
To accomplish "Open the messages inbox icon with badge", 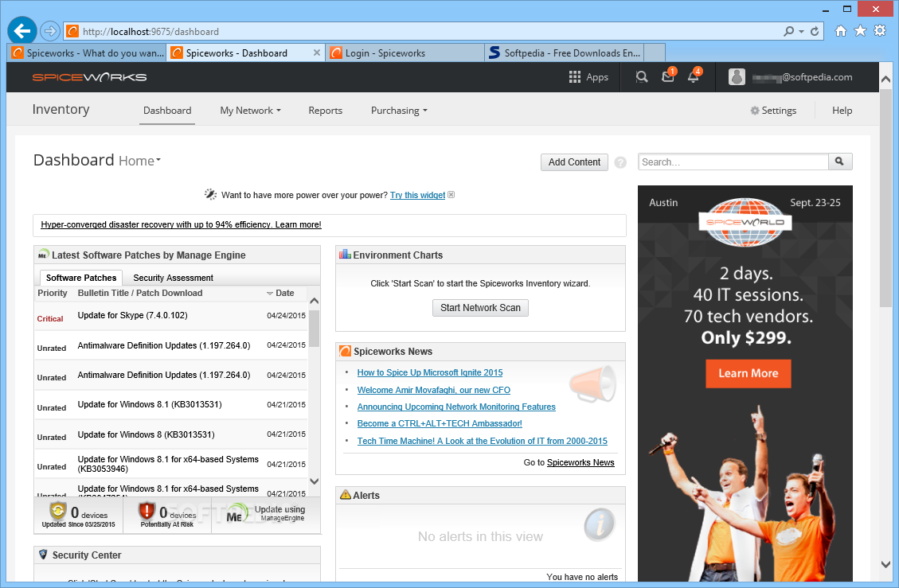I will pyautogui.click(x=669, y=76).
